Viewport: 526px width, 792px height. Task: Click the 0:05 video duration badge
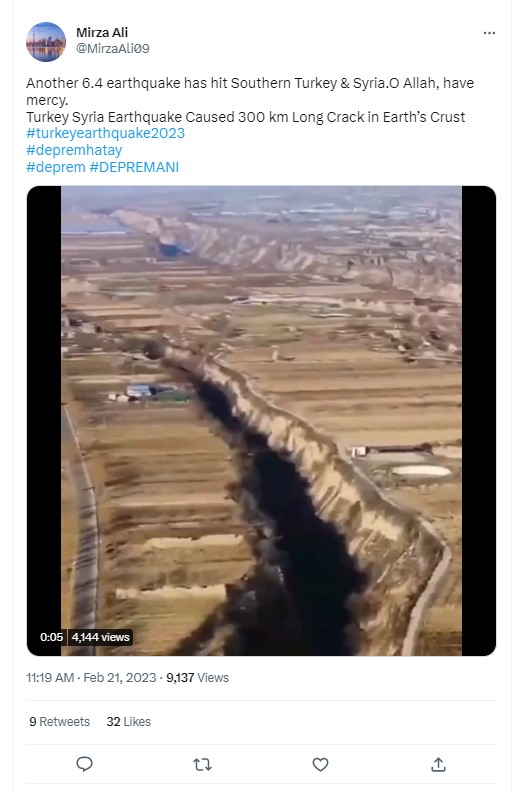[52, 637]
